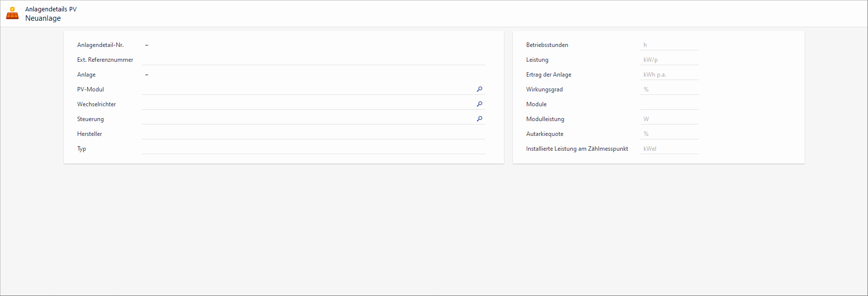Screen dimensions: 868x296
Task: Open PV-Modul search lookup icon
Action: [x=479, y=89]
